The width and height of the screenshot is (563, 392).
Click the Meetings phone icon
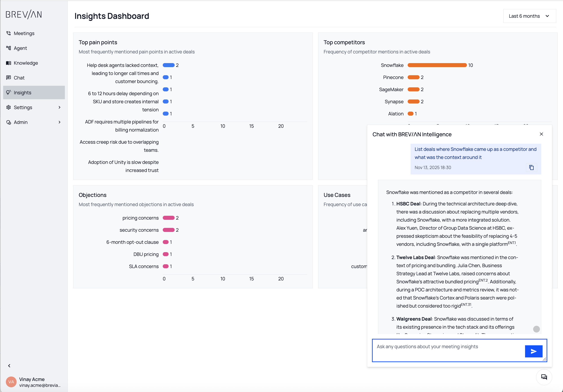[9, 33]
